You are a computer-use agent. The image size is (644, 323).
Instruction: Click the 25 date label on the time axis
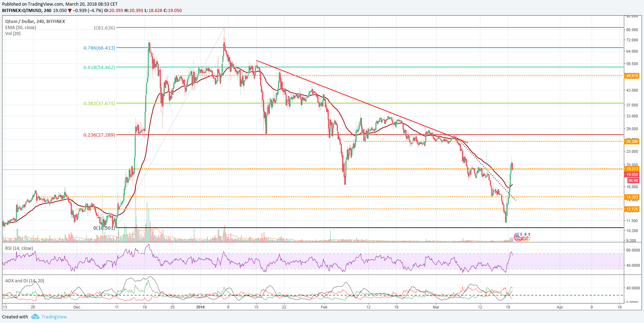(172, 307)
